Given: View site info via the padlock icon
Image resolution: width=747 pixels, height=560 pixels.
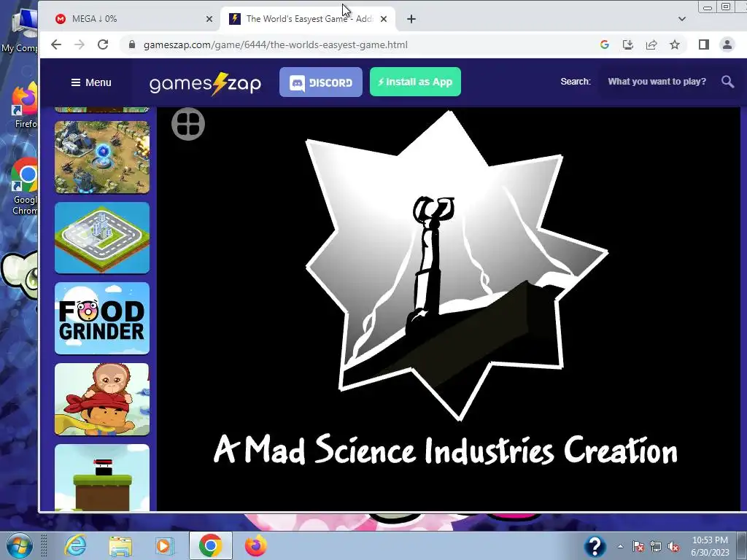Looking at the screenshot, I should (x=133, y=44).
